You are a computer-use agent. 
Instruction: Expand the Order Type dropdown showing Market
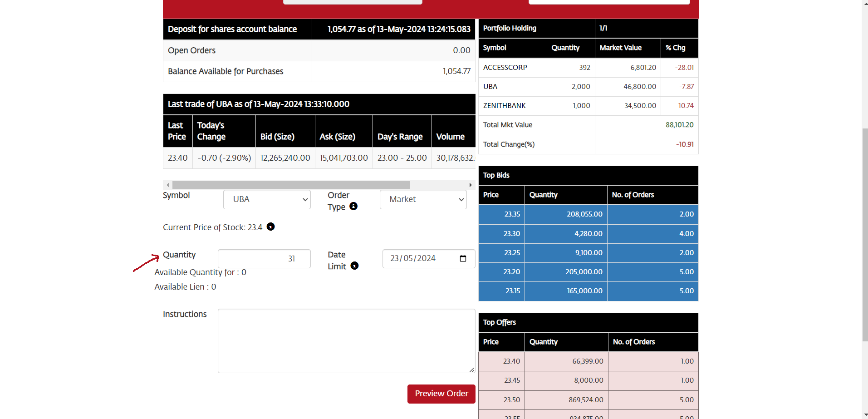(x=423, y=200)
